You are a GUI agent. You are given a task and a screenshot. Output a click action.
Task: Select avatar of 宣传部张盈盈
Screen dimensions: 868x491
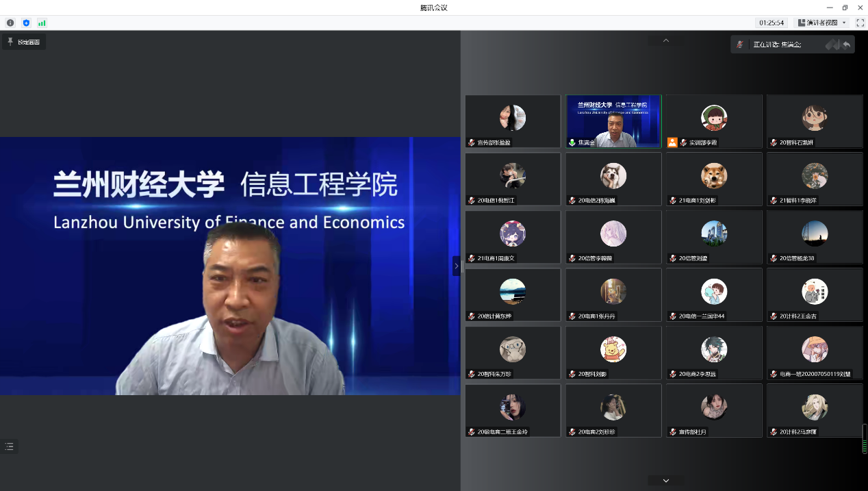pyautogui.click(x=513, y=118)
